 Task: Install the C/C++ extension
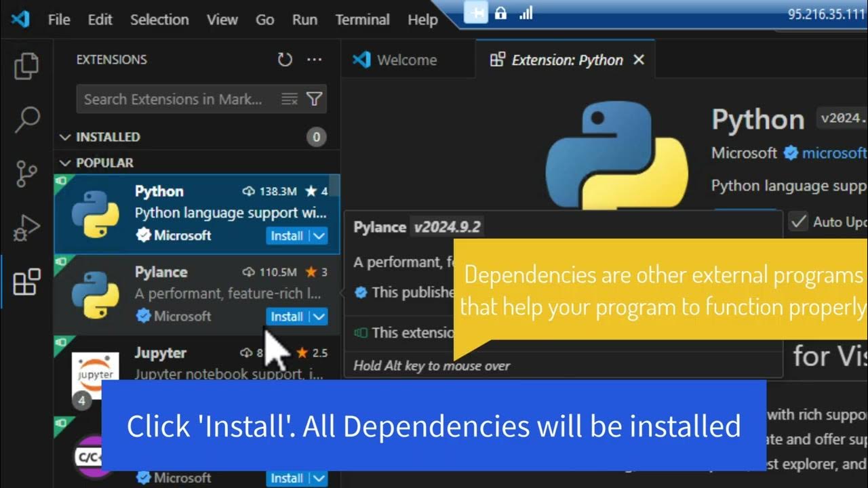(x=287, y=479)
